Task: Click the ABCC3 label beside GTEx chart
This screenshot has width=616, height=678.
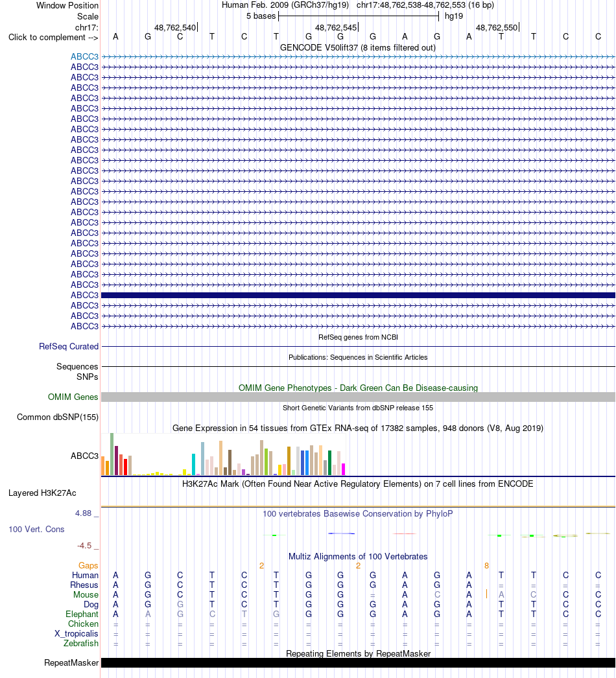Action: click(x=84, y=456)
